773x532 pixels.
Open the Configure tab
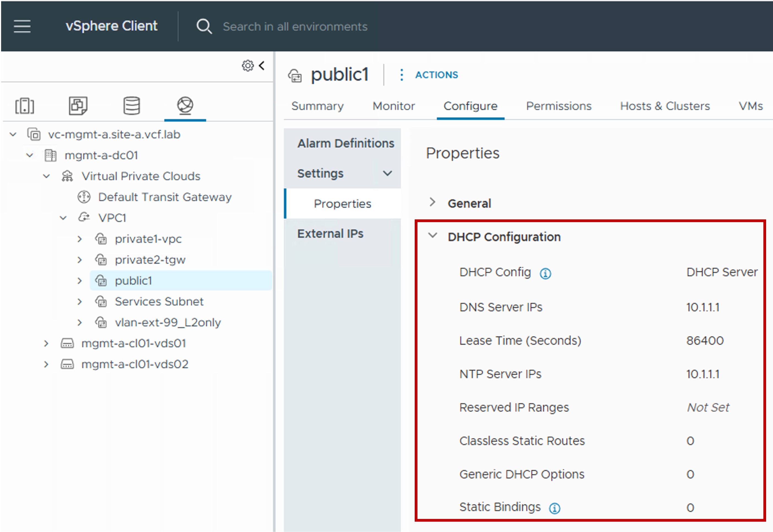coord(470,106)
